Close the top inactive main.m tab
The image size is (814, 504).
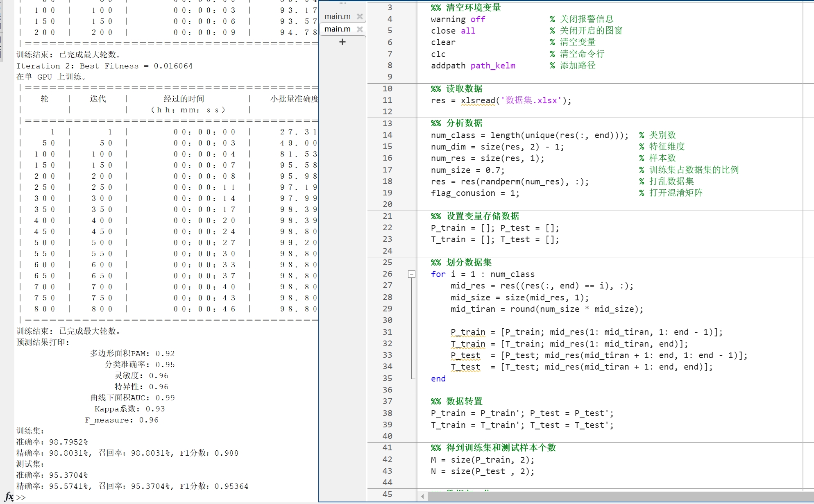tap(360, 16)
